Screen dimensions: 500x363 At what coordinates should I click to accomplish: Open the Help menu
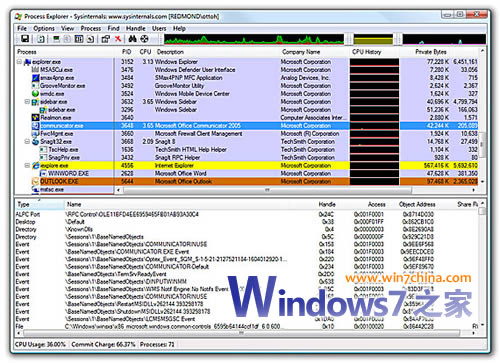point(179,29)
